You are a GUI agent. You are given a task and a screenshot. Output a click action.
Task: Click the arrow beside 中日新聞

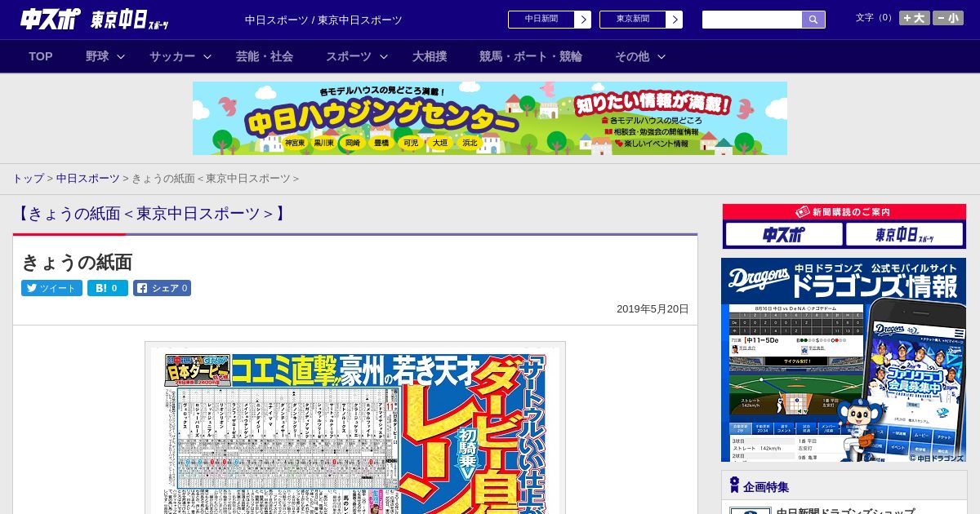[x=582, y=20]
